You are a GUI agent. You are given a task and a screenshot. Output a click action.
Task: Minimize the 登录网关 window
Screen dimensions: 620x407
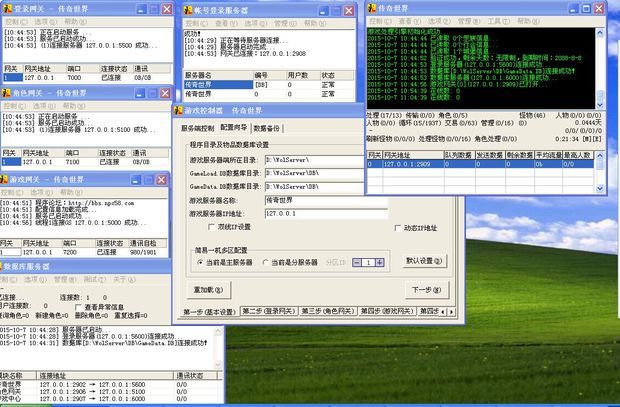pos(142,9)
